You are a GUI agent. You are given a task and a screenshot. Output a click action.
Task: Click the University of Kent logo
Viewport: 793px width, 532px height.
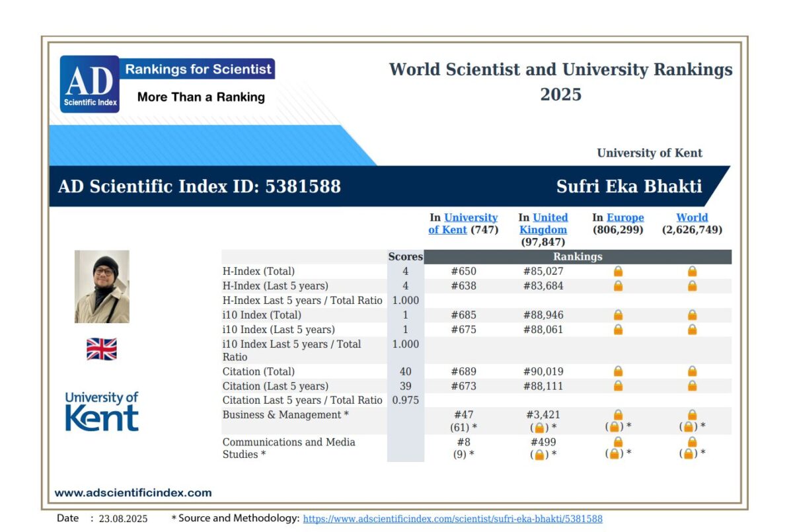(102, 411)
